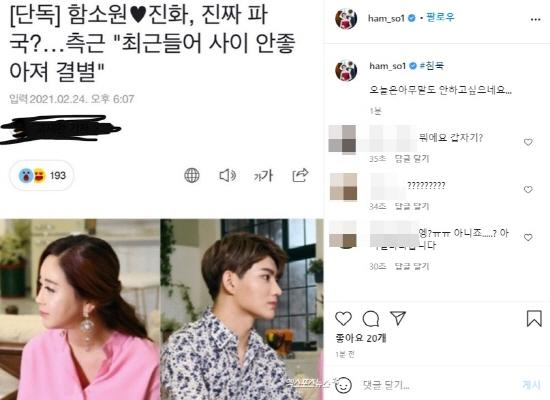Save post with the bookmark icon
The height and width of the screenshot is (400, 550).
tap(534, 319)
